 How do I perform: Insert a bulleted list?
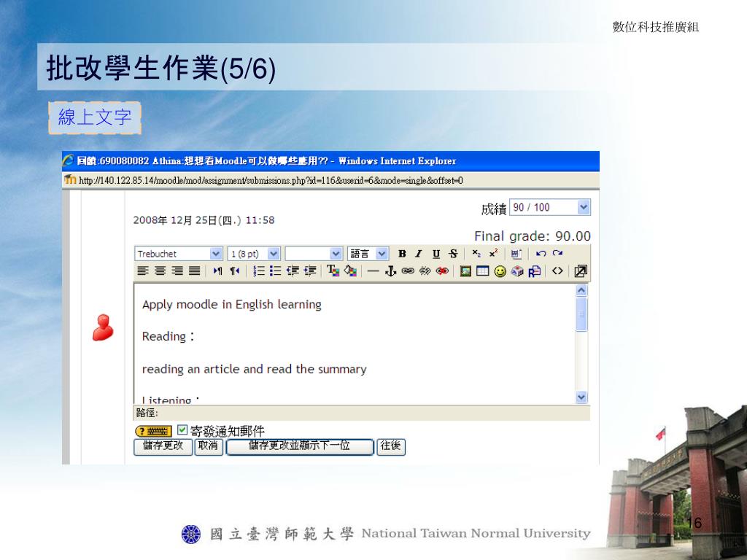coord(275,271)
